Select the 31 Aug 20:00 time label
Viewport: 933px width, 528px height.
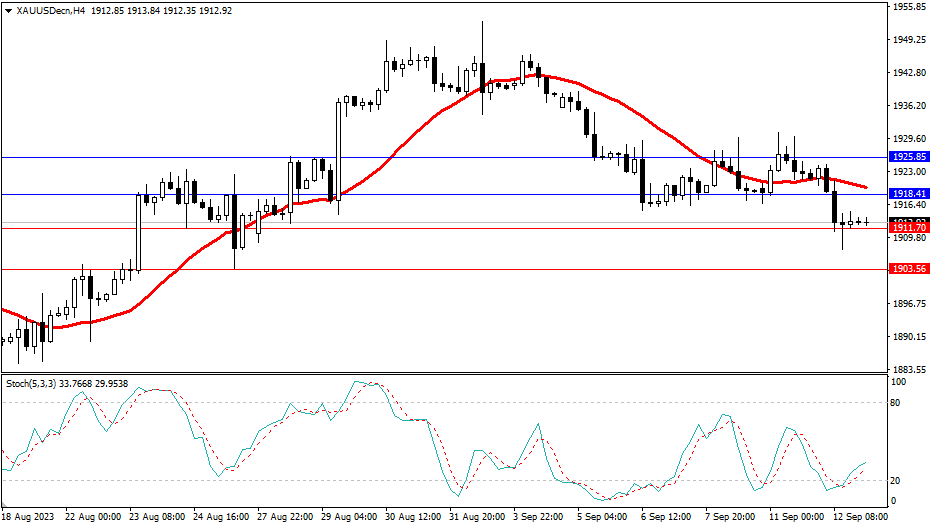coord(475,517)
